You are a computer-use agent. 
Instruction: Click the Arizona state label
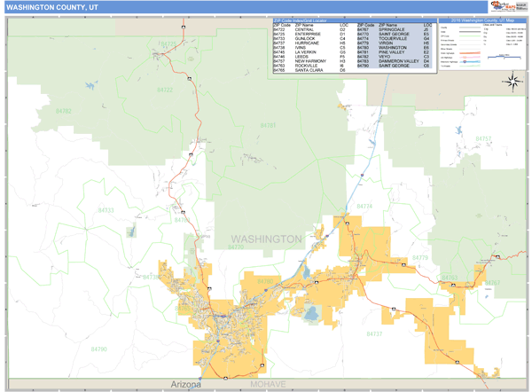(185, 385)
